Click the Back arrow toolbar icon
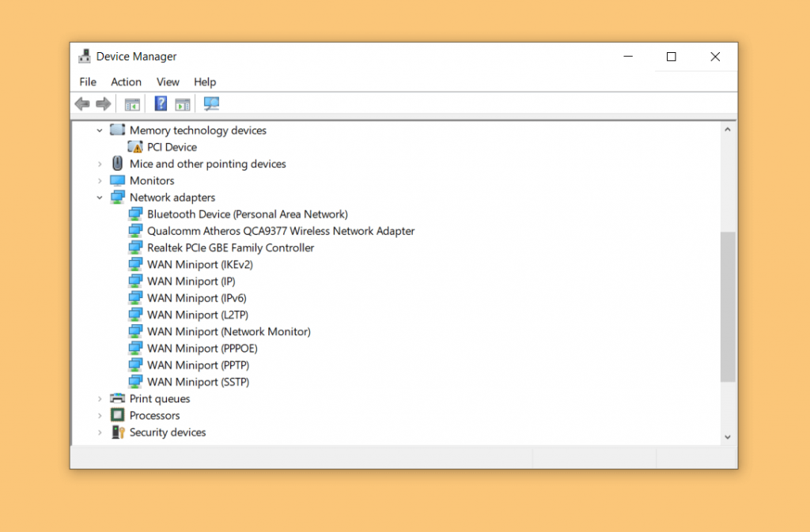 pyautogui.click(x=82, y=104)
